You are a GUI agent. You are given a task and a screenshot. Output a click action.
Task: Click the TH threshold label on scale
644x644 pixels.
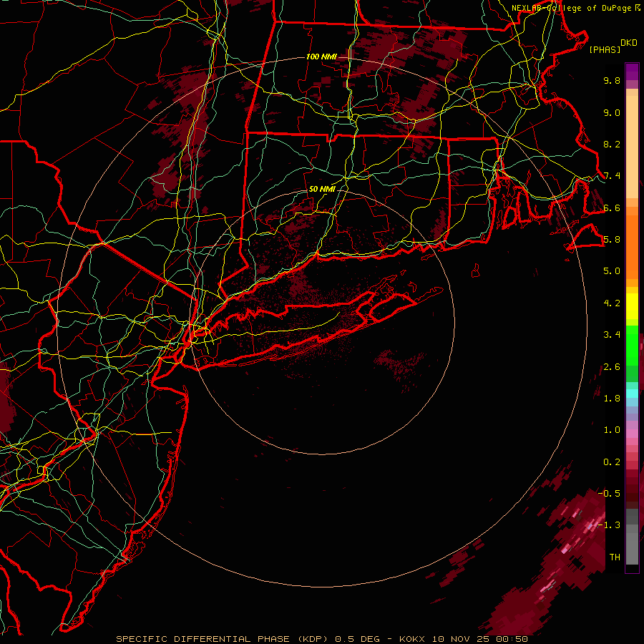(615, 557)
